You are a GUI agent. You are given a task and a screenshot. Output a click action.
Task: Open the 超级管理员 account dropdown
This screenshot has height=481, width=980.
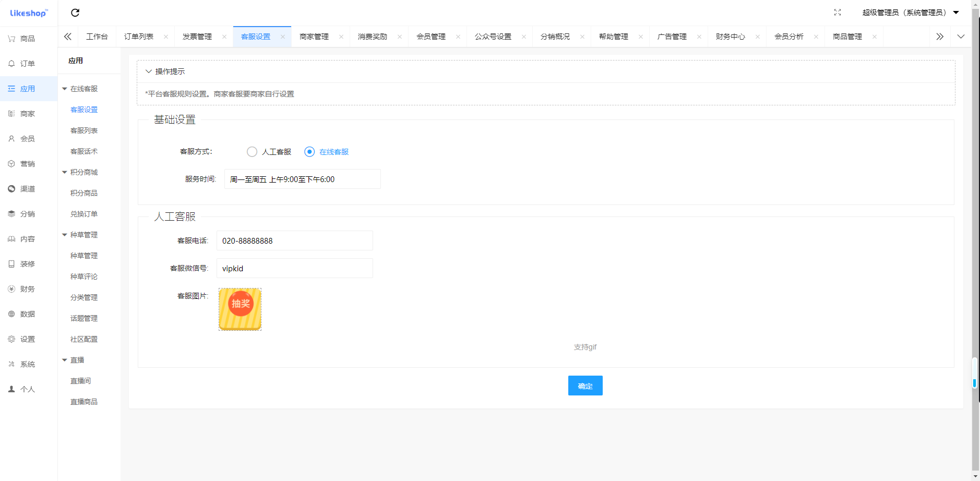pos(910,13)
